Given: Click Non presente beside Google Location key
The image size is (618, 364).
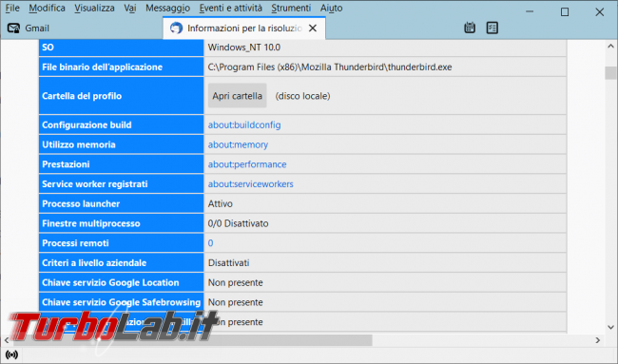Looking at the screenshot, I should click(x=235, y=282).
